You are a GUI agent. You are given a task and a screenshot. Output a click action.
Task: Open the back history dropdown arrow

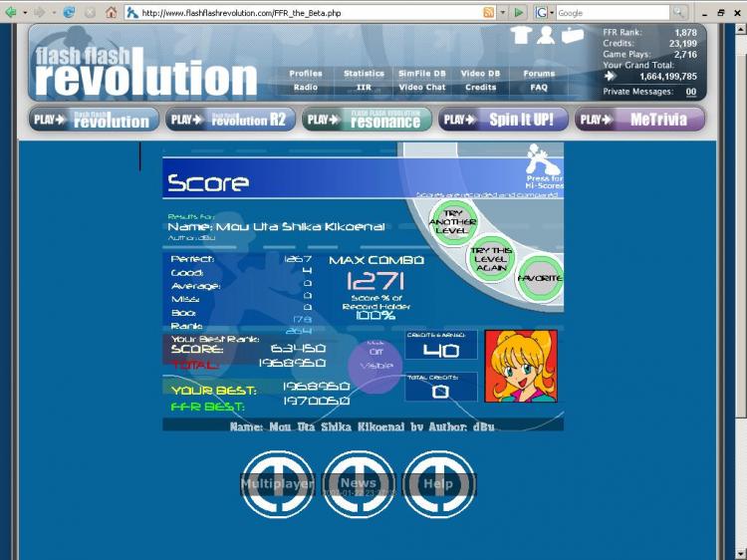click(x=25, y=13)
